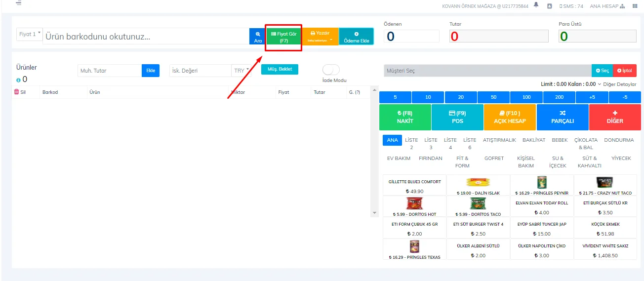Screen dimensions: 644x281
Task: Open the TRY currency dropdown
Action: pyautogui.click(x=241, y=71)
